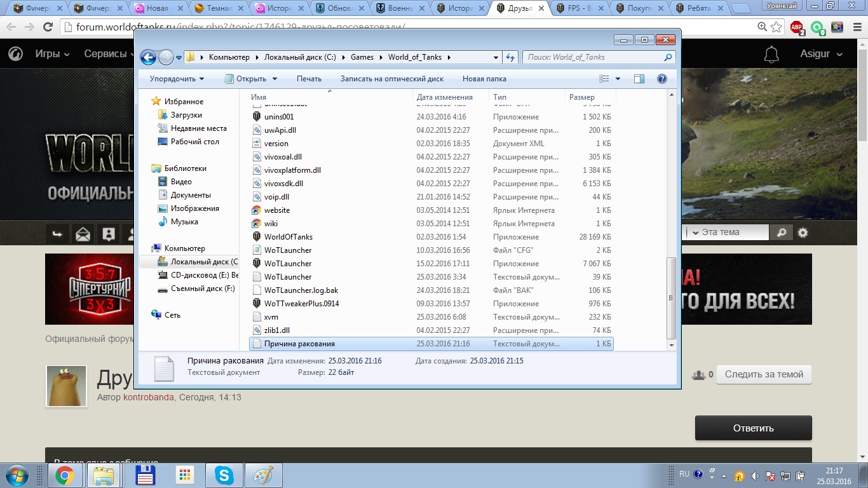This screenshot has width=868, height=488.
Task: Click the refresh button beside the address bar
Action: [510, 57]
